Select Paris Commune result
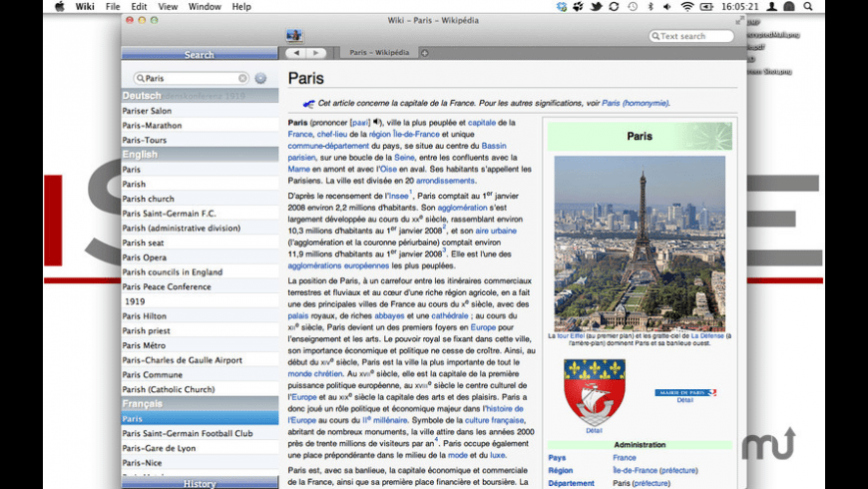This screenshot has width=868, height=489. point(200,375)
